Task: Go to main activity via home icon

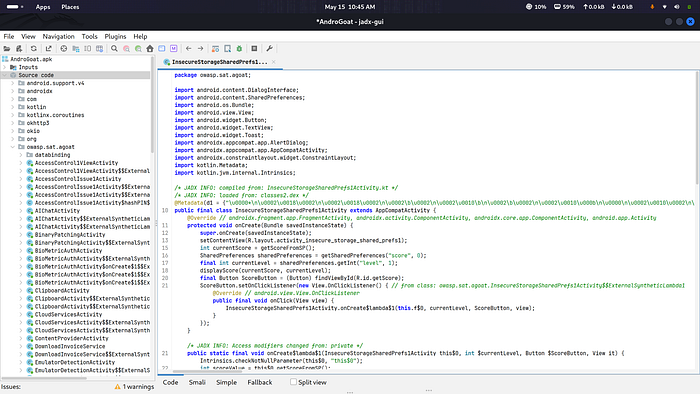Action: (x=150, y=49)
